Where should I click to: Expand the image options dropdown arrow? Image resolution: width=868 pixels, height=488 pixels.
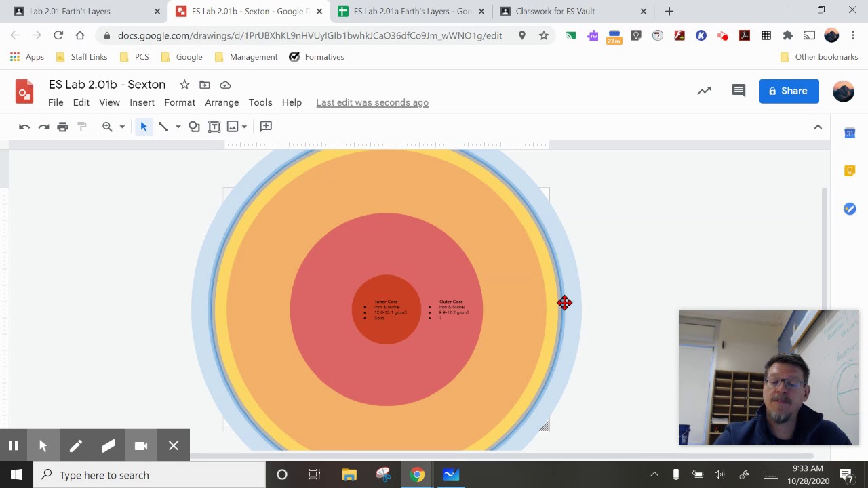coord(244,127)
